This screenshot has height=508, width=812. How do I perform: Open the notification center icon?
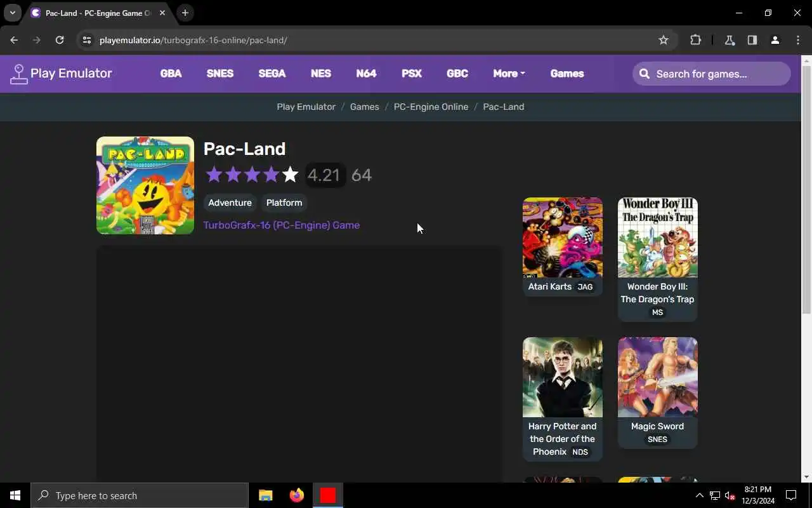791,495
